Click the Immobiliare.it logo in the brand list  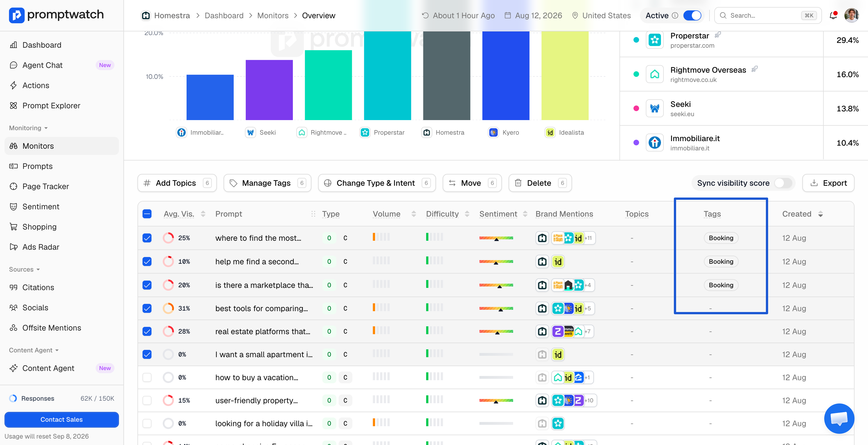[x=655, y=143]
